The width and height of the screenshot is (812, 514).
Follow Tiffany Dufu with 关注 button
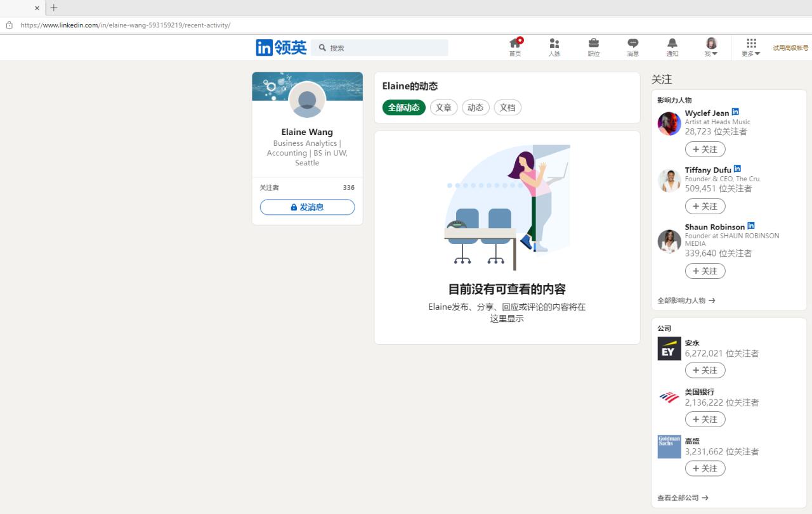pos(705,207)
